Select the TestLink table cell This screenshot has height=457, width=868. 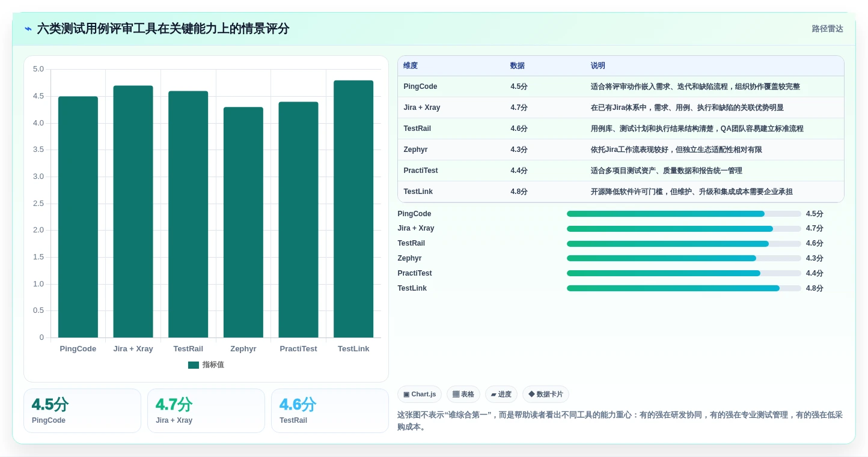click(418, 192)
